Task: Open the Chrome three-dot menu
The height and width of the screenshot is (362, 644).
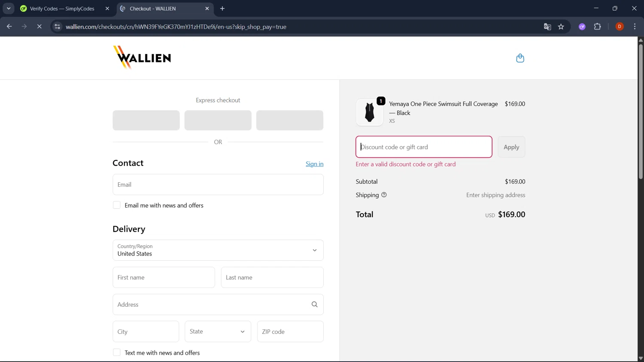Action: (x=635, y=27)
